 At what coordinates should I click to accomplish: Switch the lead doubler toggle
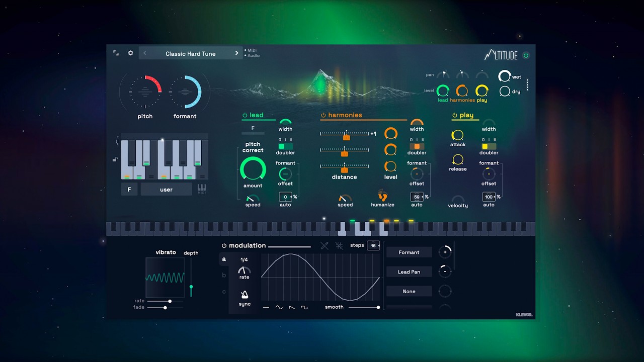285,146
